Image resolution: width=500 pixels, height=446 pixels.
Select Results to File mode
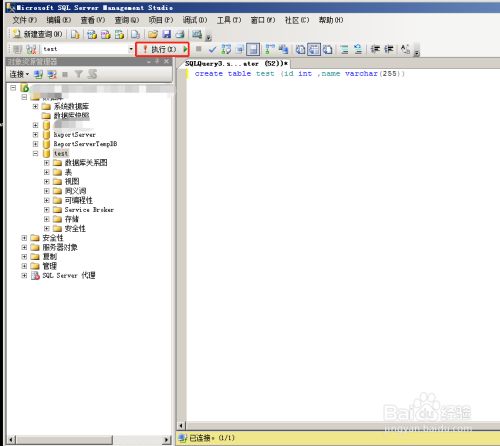(x=328, y=49)
